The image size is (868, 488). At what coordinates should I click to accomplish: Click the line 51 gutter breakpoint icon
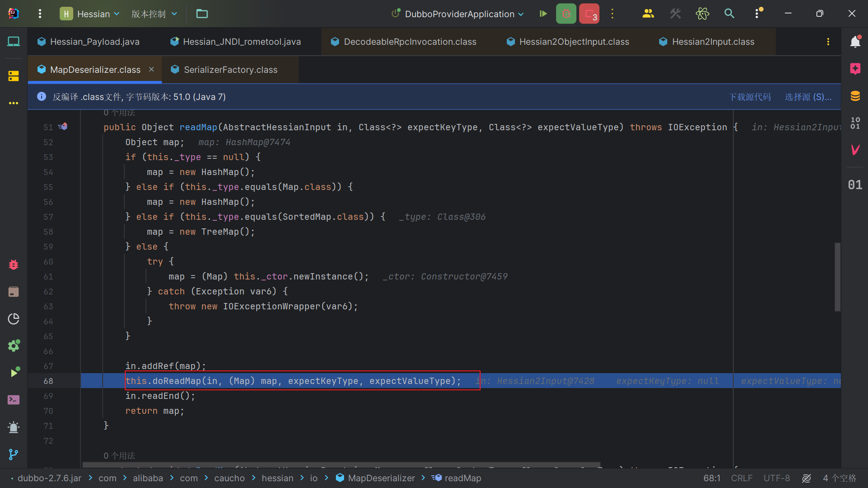click(63, 127)
